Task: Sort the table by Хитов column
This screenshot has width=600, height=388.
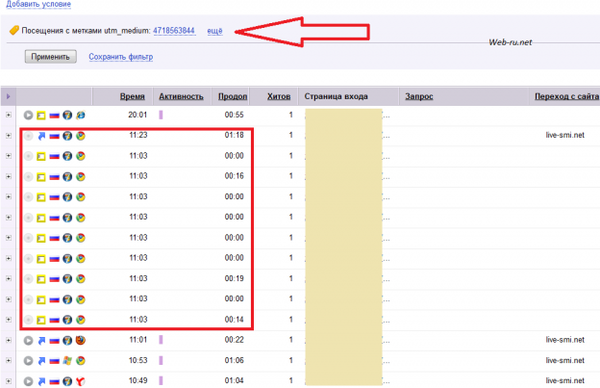Action: [279, 97]
